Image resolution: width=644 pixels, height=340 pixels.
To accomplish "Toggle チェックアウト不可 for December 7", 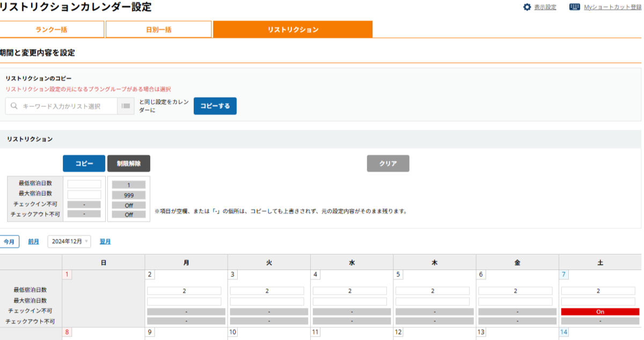I will [x=601, y=321].
